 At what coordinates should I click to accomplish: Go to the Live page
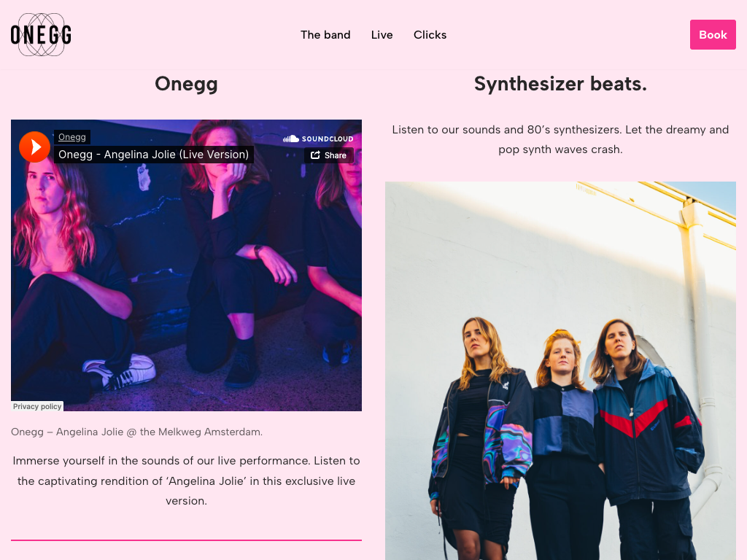click(x=382, y=35)
